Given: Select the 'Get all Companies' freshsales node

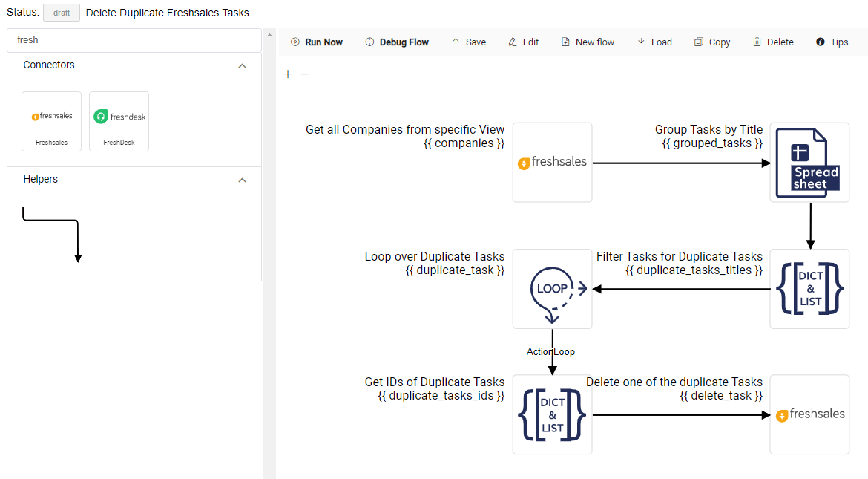Looking at the screenshot, I should point(553,163).
